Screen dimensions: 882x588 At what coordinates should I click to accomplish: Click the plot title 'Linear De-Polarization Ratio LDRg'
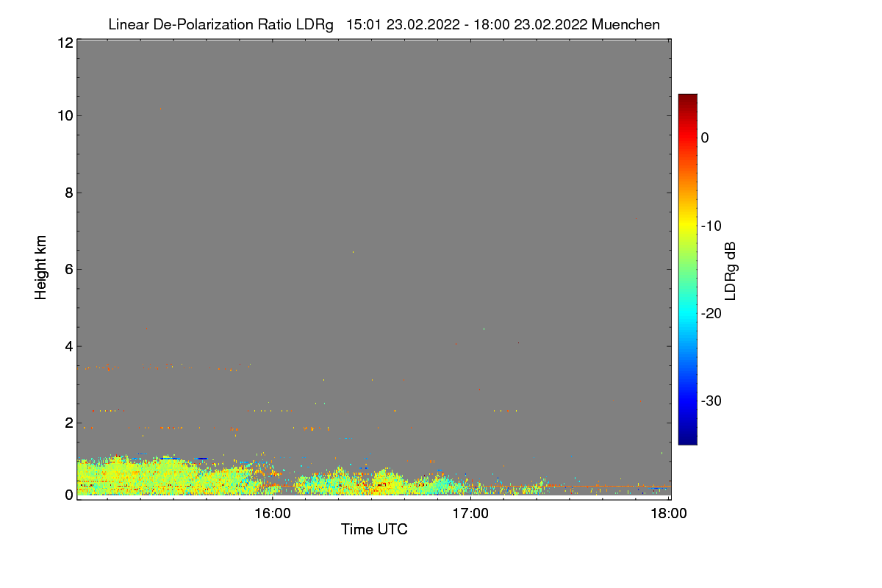(x=220, y=25)
